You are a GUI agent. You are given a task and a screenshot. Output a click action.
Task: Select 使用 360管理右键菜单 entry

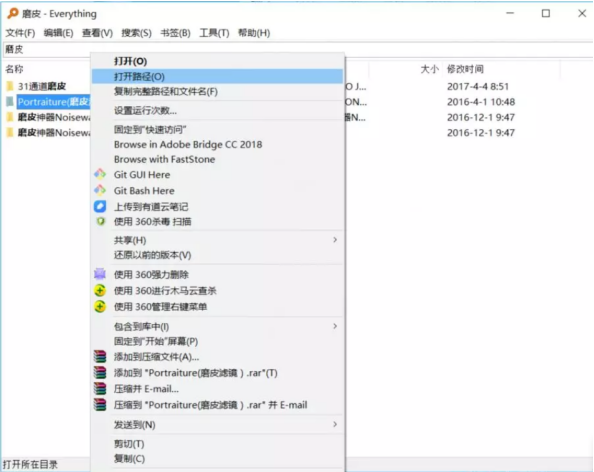click(217, 306)
